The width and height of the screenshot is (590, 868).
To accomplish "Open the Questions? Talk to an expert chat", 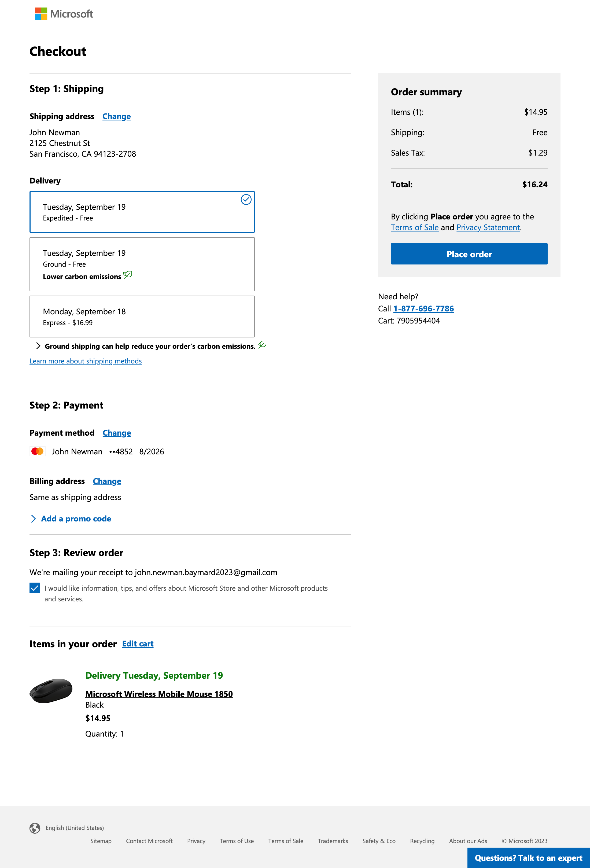I will (528, 858).
